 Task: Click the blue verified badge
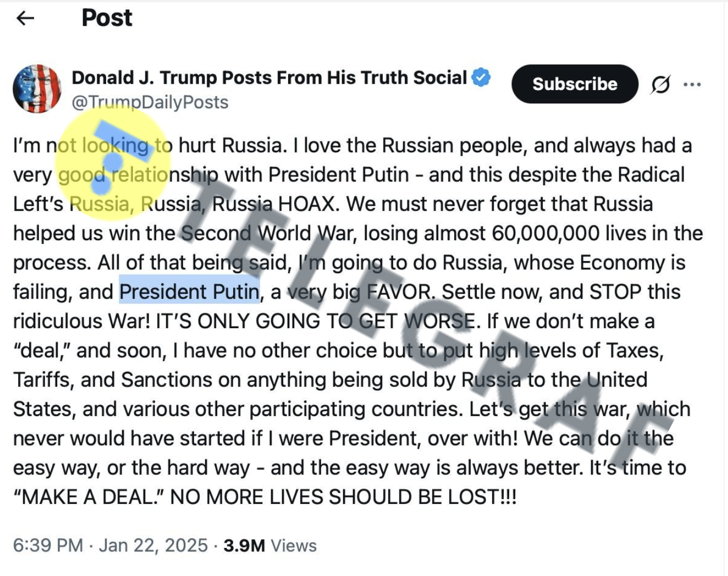tap(482, 77)
